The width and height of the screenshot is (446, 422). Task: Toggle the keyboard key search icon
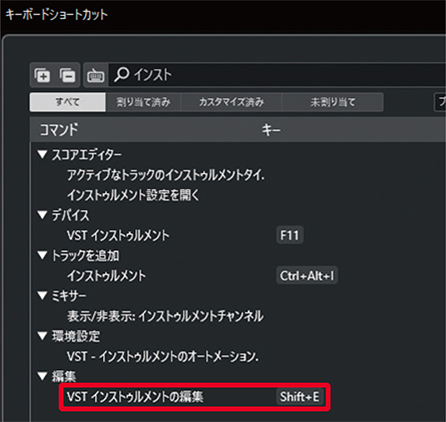coord(95,75)
